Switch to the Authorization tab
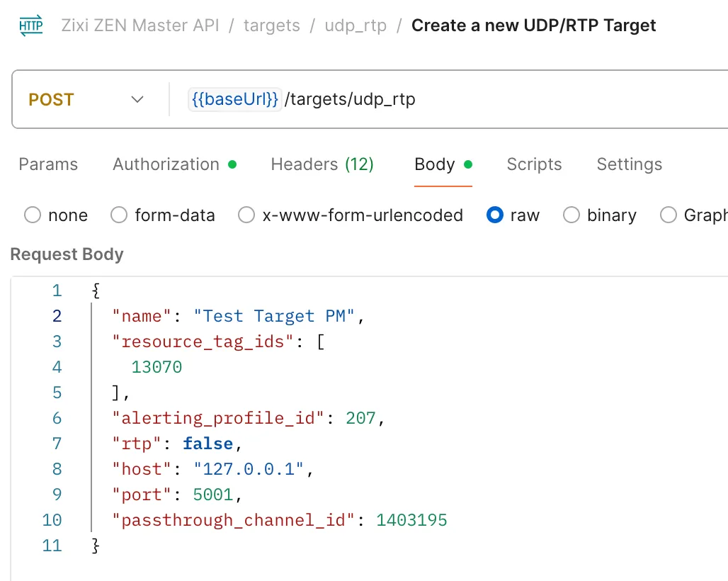 click(175, 164)
